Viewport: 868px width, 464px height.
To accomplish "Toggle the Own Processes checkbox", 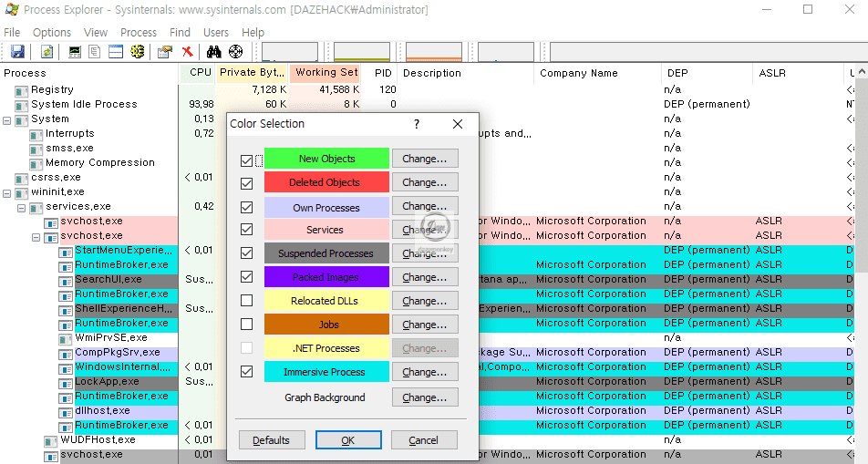I will pyautogui.click(x=247, y=207).
